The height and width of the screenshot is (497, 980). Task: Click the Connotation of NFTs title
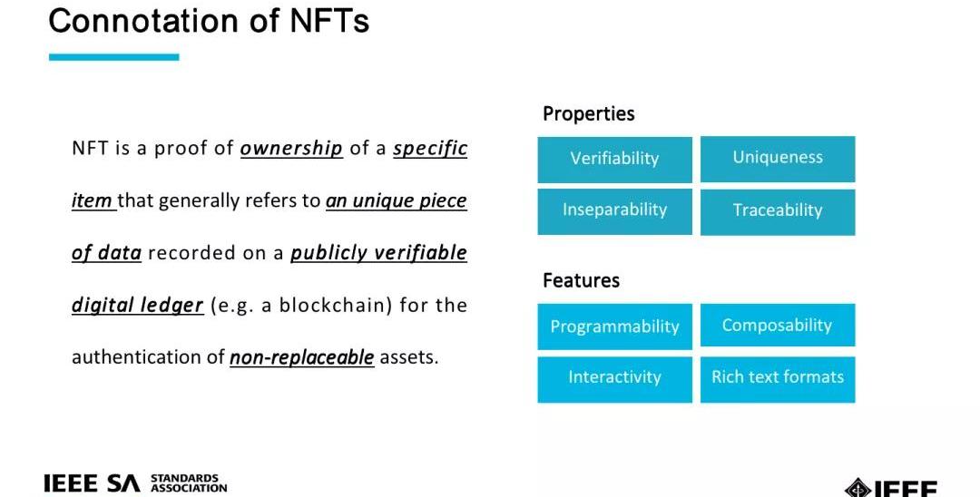[208, 21]
